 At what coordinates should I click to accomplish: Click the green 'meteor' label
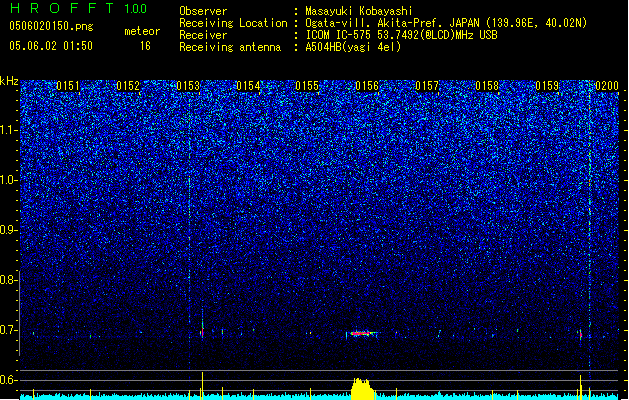pyautogui.click(x=142, y=31)
